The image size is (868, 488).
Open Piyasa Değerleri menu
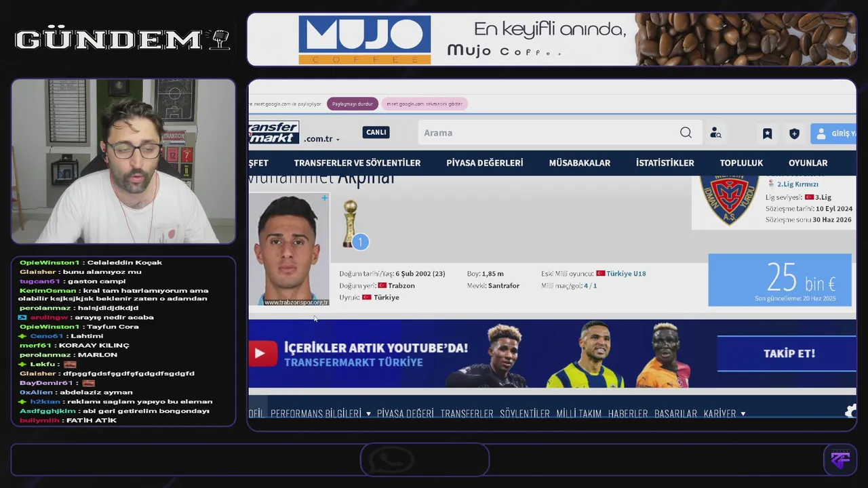coord(485,163)
